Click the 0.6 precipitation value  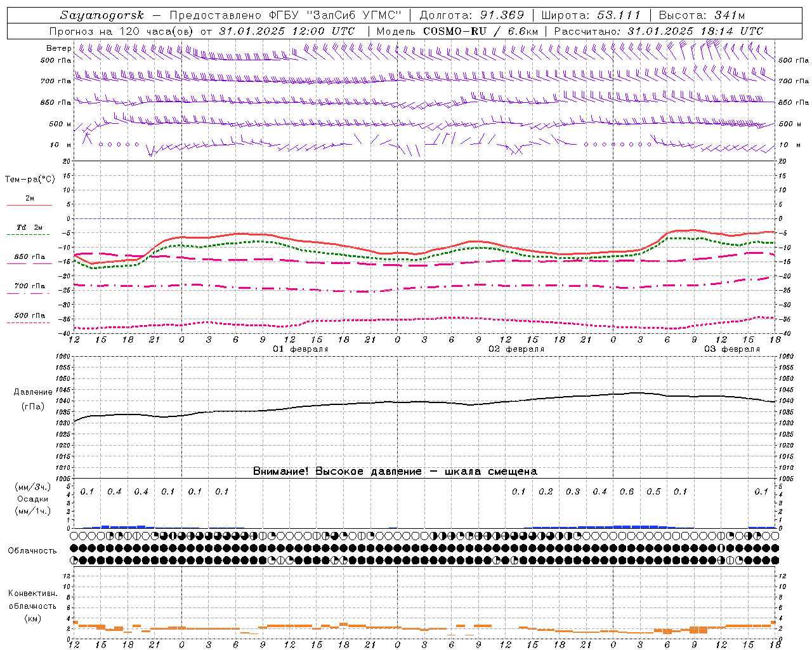[x=627, y=492]
